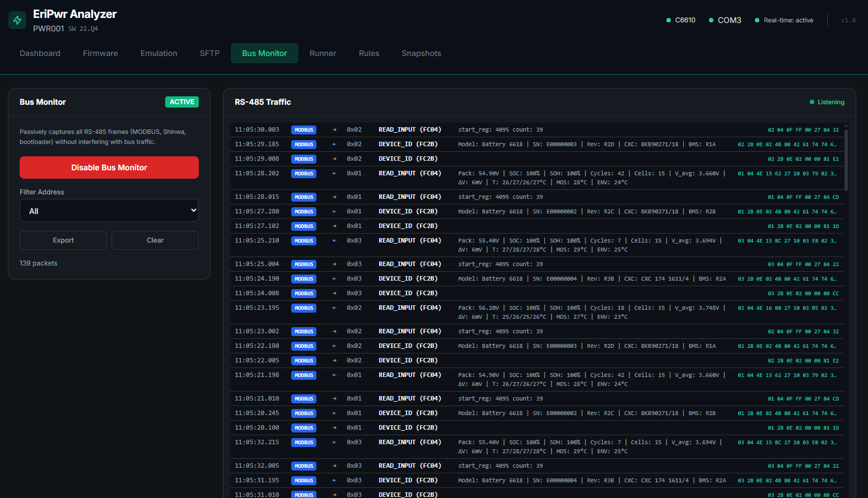The height and width of the screenshot is (498, 868).
Task: Disable the Bus Monitor with red button
Action: [x=109, y=167]
